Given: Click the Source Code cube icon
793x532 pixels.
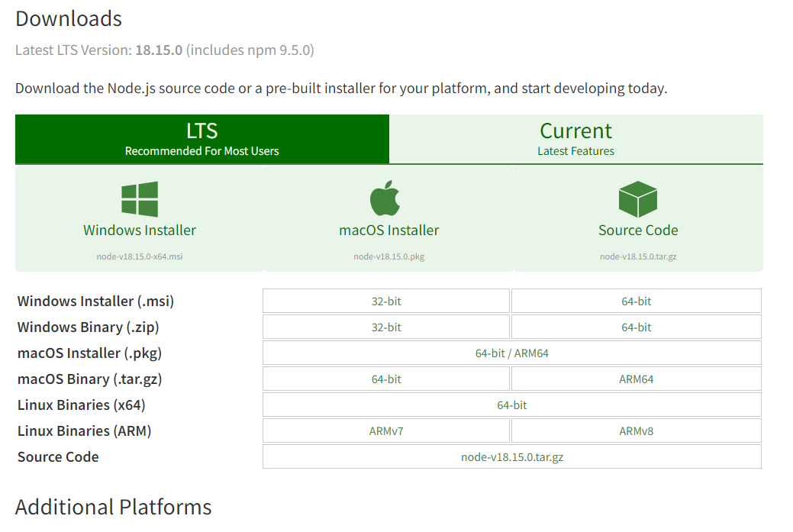Looking at the screenshot, I should click(637, 199).
